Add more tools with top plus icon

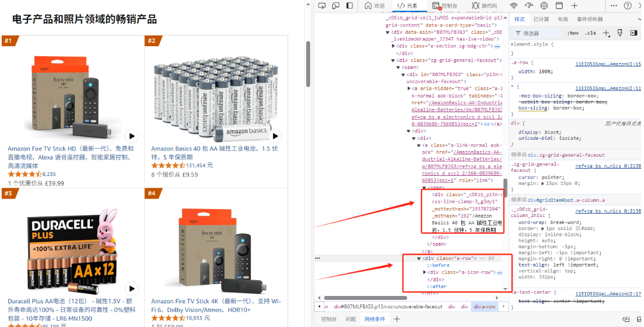[574, 6]
